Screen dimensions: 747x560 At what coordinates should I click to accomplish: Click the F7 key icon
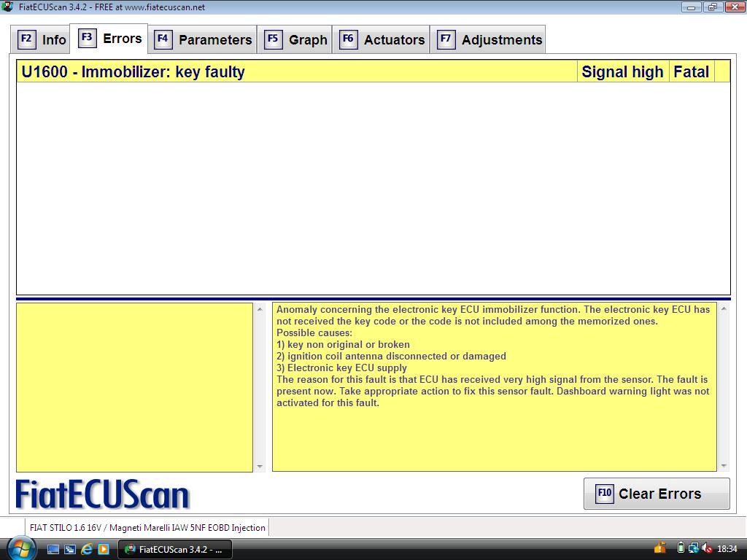(x=446, y=39)
